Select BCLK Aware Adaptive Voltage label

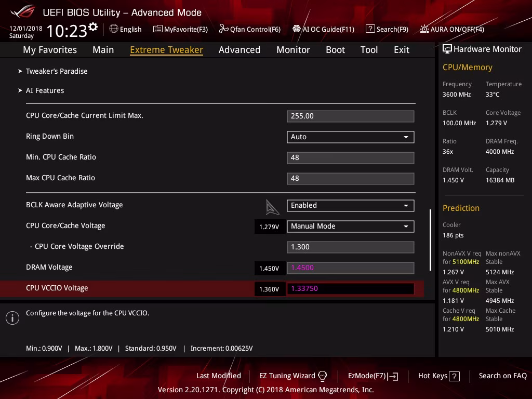(x=74, y=205)
